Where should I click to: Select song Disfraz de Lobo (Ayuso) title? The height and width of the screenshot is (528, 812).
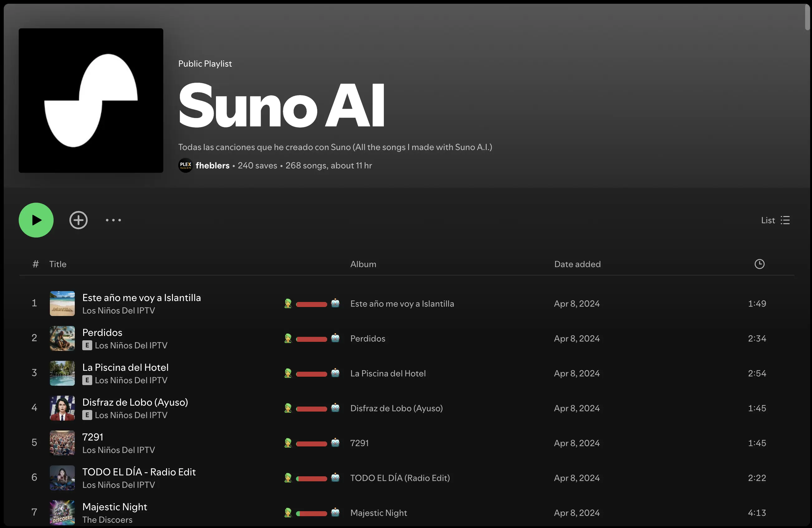pyautogui.click(x=135, y=402)
